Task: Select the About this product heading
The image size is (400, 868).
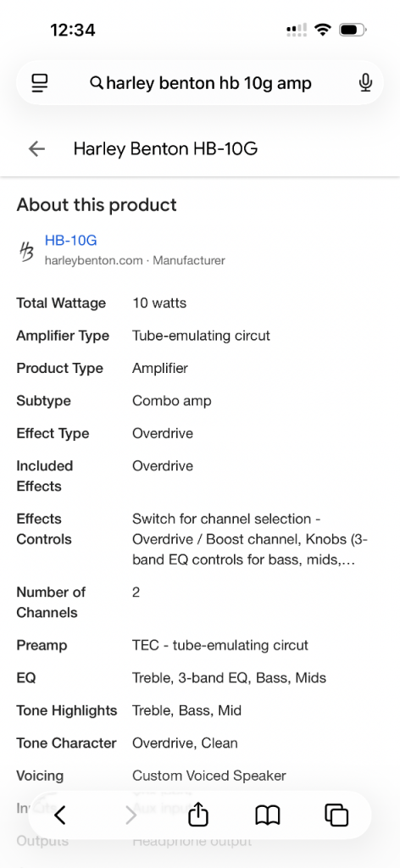Action: 97,205
